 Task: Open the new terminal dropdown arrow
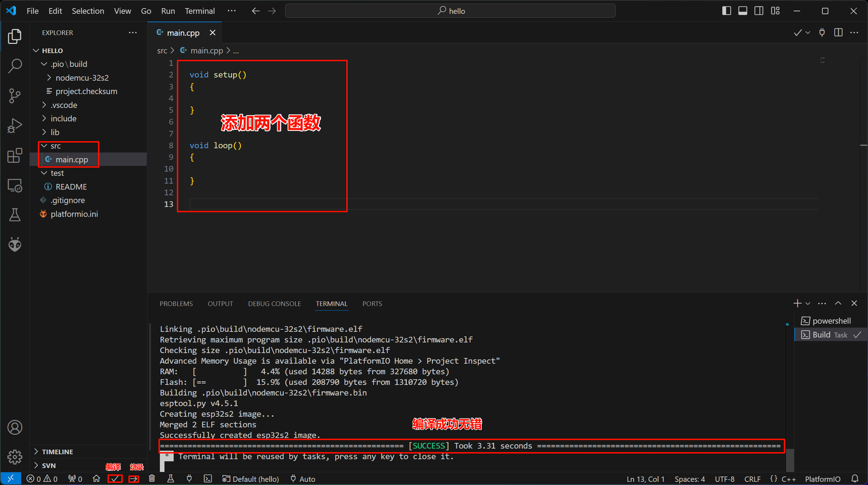tap(808, 304)
